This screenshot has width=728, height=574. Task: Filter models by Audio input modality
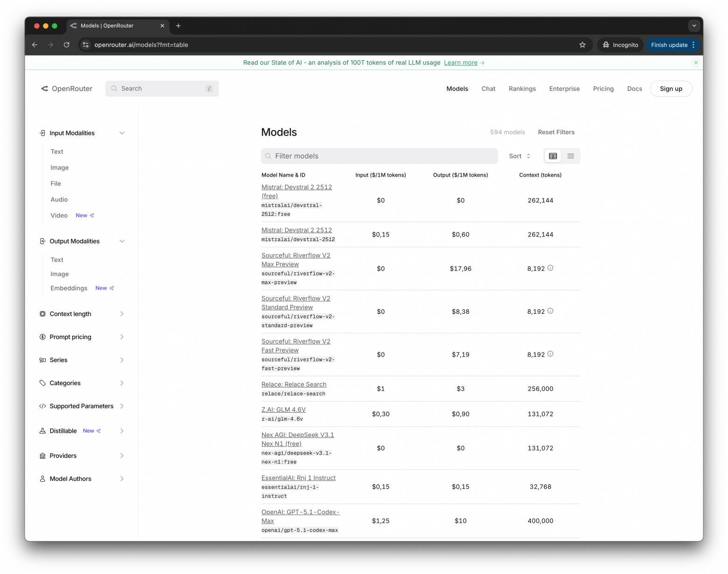59,200
